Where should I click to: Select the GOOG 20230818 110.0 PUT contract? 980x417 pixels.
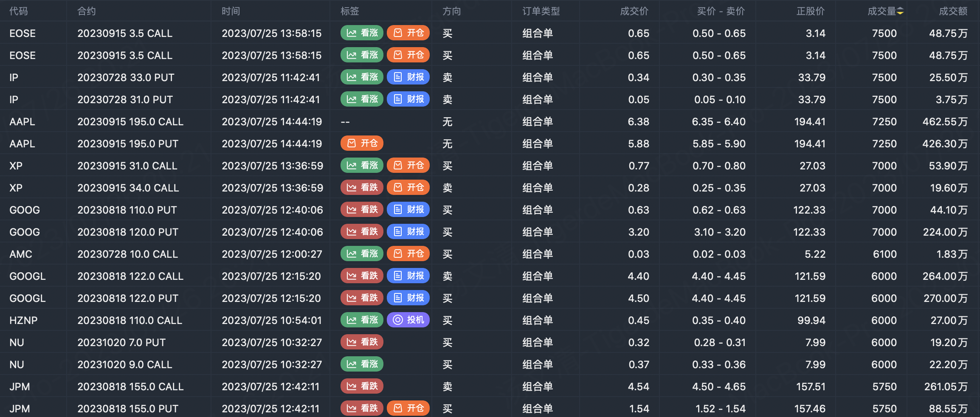coord(127,210)
